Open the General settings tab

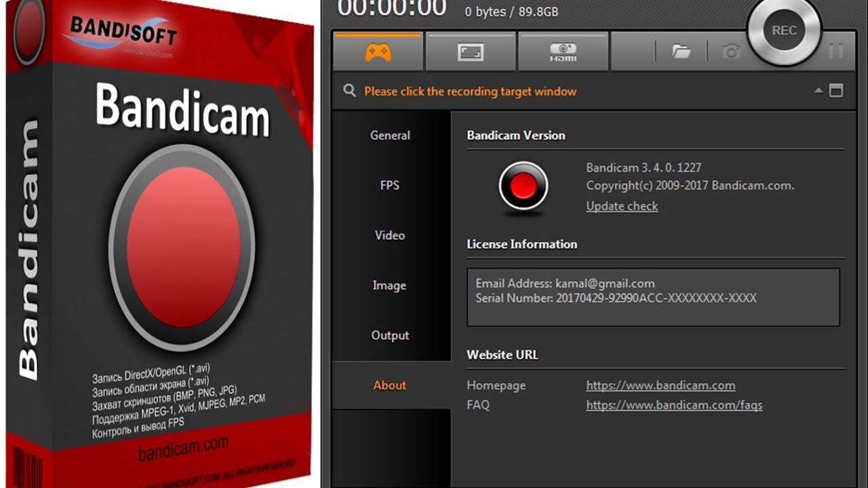coord(390,136)
